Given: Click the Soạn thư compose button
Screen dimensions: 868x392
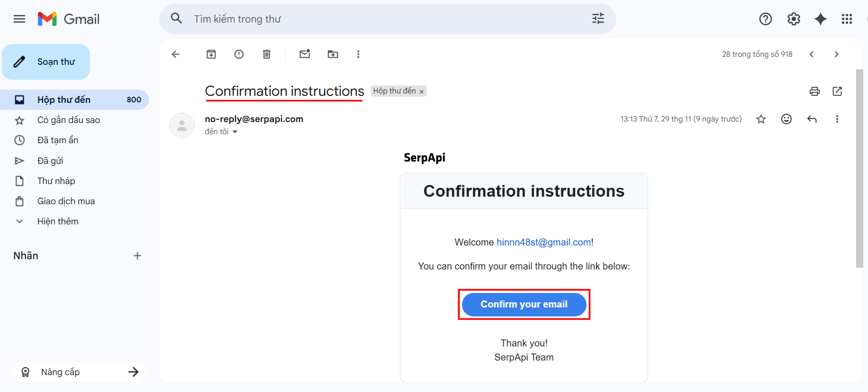Looking at the screenshot, I should pyautogui.click(x=46, y=62).
